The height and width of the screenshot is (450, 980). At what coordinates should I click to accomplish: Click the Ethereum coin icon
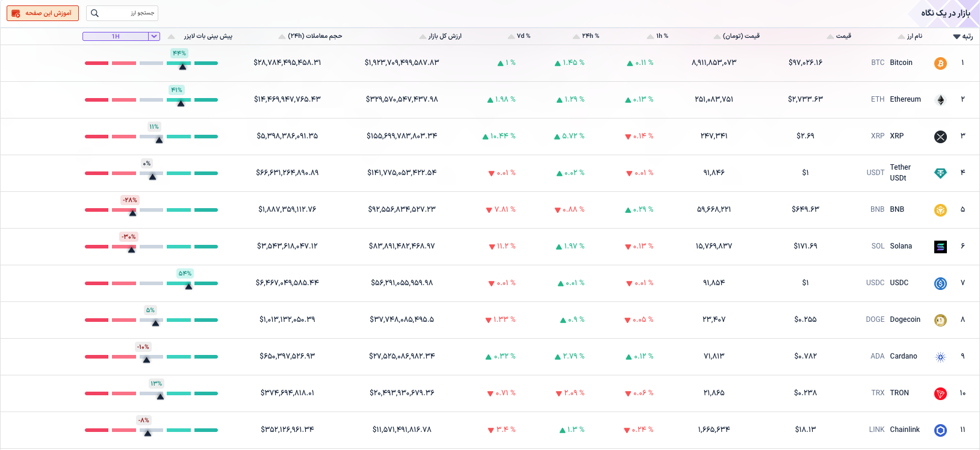[940, 100]
